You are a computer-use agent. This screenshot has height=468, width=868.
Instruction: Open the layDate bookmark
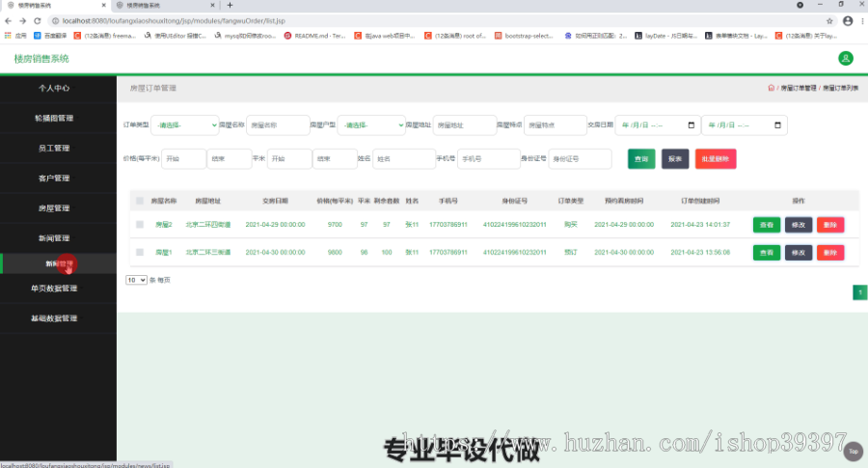click(x=665, y=36)
